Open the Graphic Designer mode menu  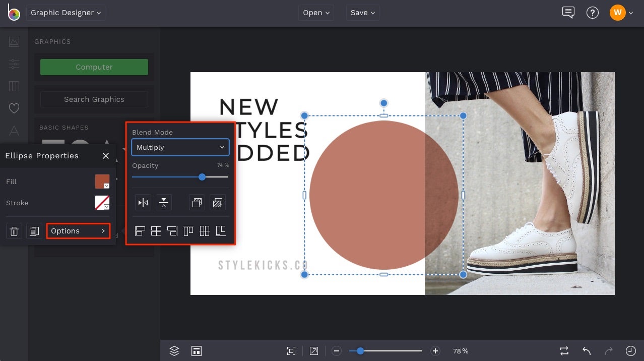(x=66, y=13)
